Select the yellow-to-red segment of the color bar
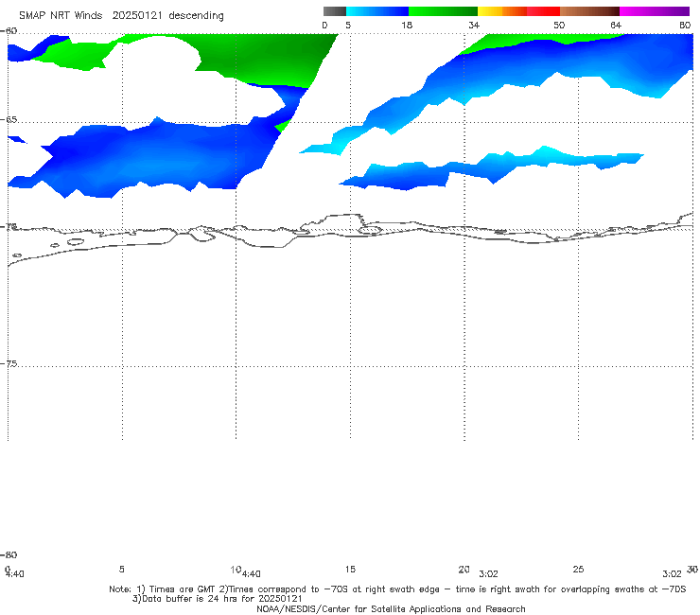Screen dimensions: 700x615 (518, 11)
